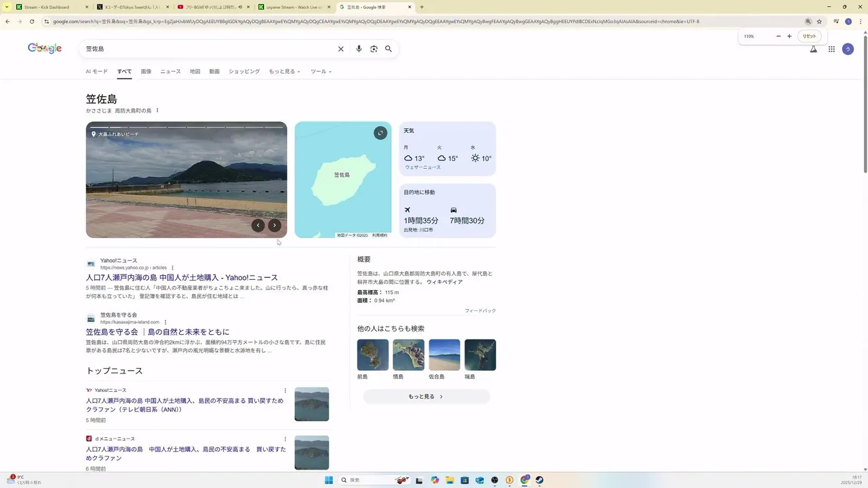Open File Explorer from the taskbar
This screenshot has height=488, width=868.
450,480
